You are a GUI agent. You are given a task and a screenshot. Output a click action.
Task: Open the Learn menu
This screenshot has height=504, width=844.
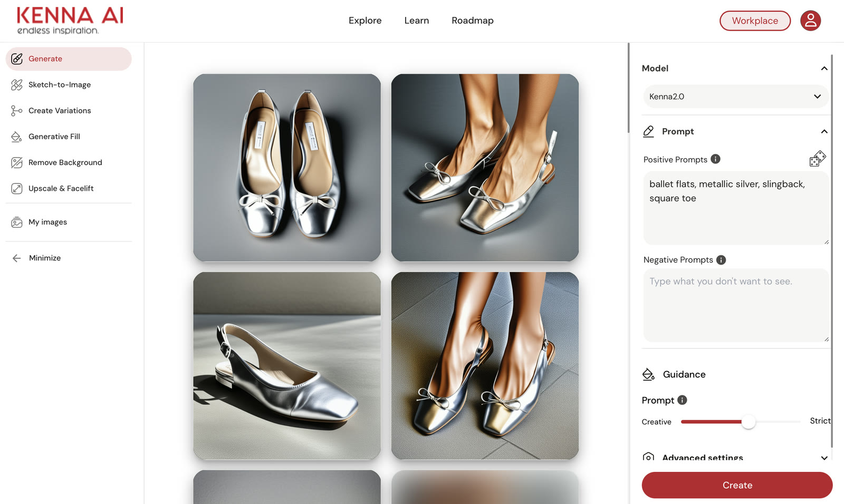point(417,21)
